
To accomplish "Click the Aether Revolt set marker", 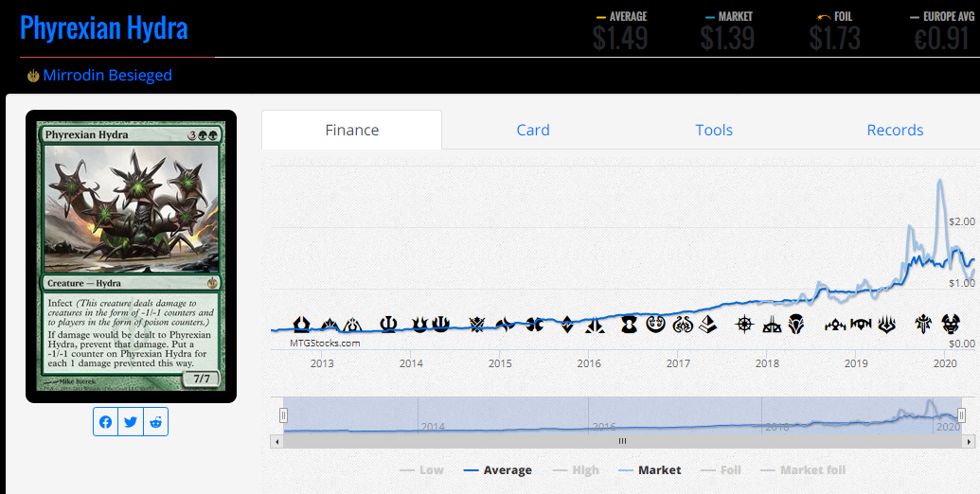I will pyautogui.click(x=683, y=325).
